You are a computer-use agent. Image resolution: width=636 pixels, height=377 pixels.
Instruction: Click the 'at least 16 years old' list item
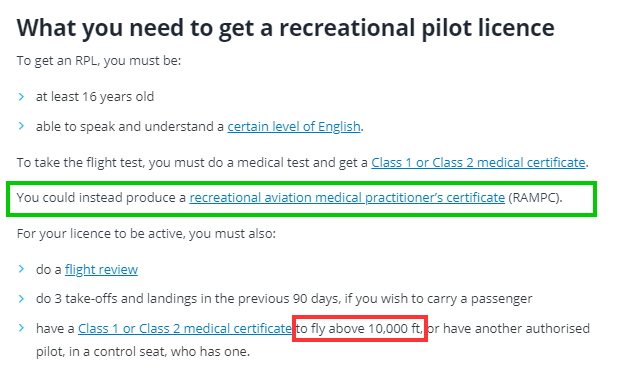95,97
